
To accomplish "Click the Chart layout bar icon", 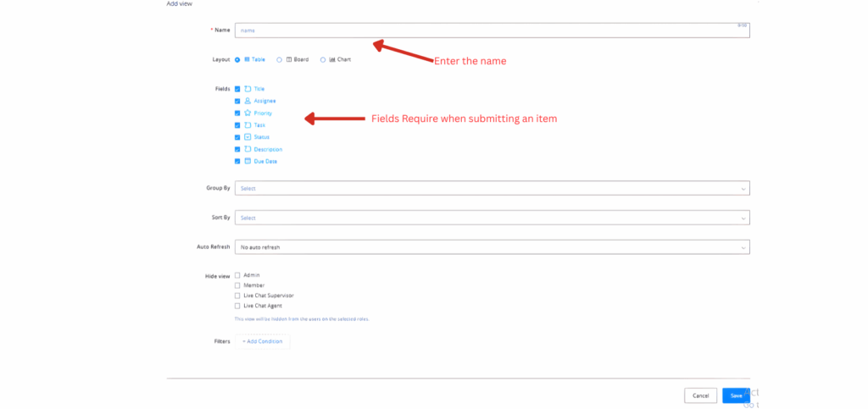I will [x=332, y=59].
